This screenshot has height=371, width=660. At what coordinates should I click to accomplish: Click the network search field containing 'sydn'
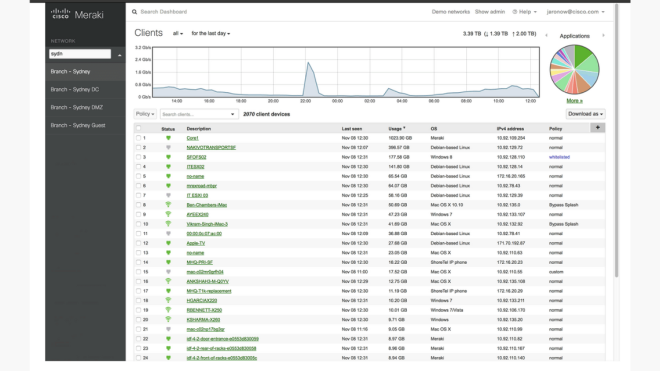[x=80, y=54]
